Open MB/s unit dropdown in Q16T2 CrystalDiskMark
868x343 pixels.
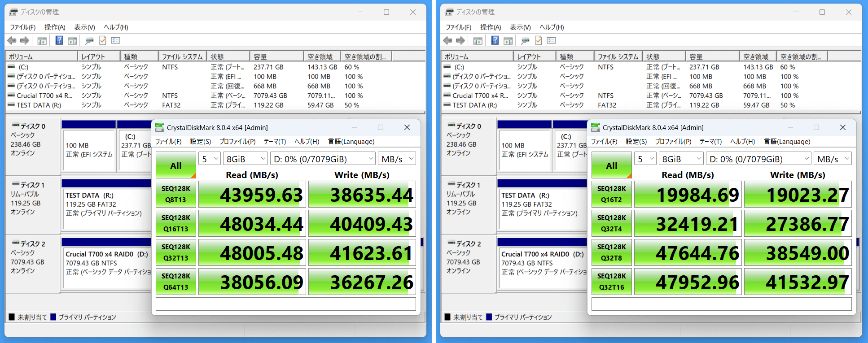pos(833,159)
